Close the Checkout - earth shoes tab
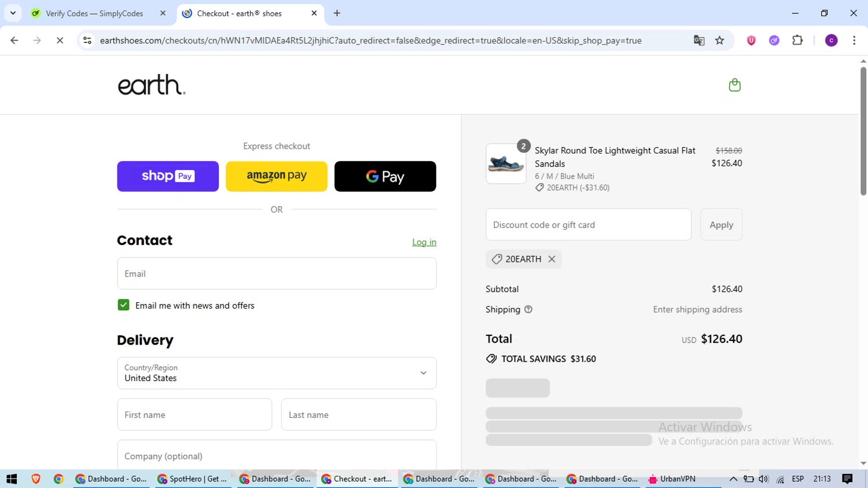Image resolution: width=868 pixels, height=488 pixels. click(314, 13)
